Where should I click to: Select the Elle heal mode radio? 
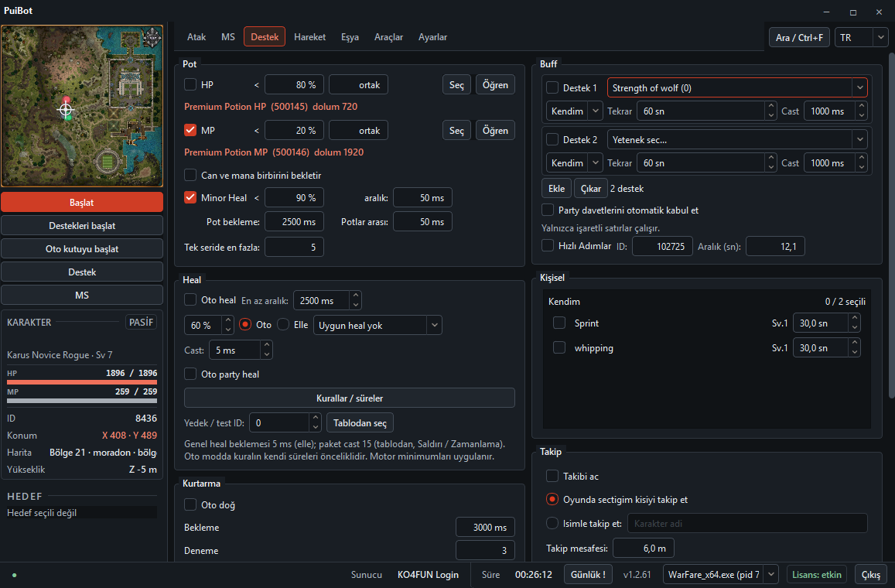pos(283,324)
